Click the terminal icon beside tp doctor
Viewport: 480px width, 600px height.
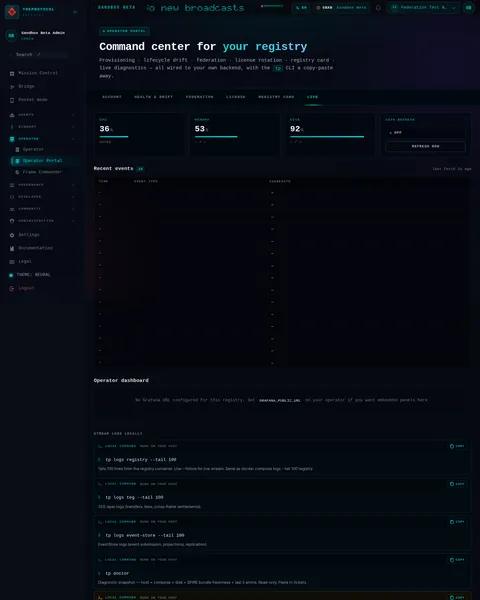100,560
